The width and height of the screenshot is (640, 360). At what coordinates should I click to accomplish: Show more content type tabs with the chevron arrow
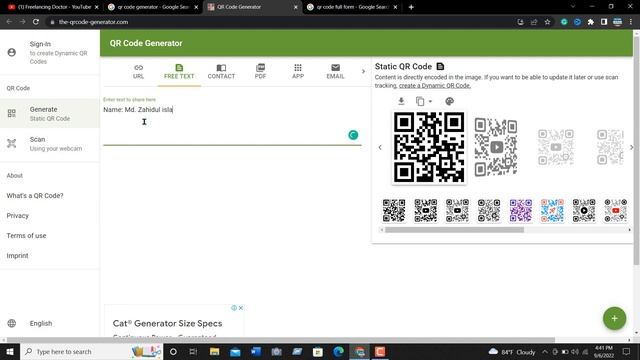pyautogui.click(x=363, y=71)
